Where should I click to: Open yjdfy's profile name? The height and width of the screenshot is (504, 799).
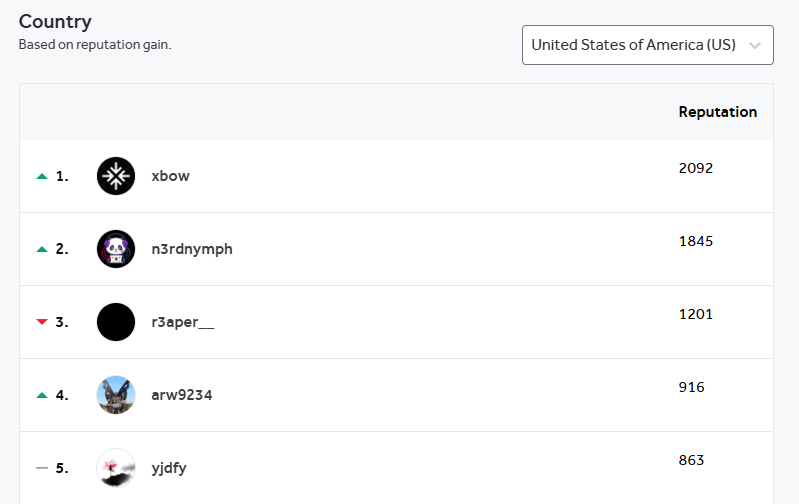coord(169,468)
